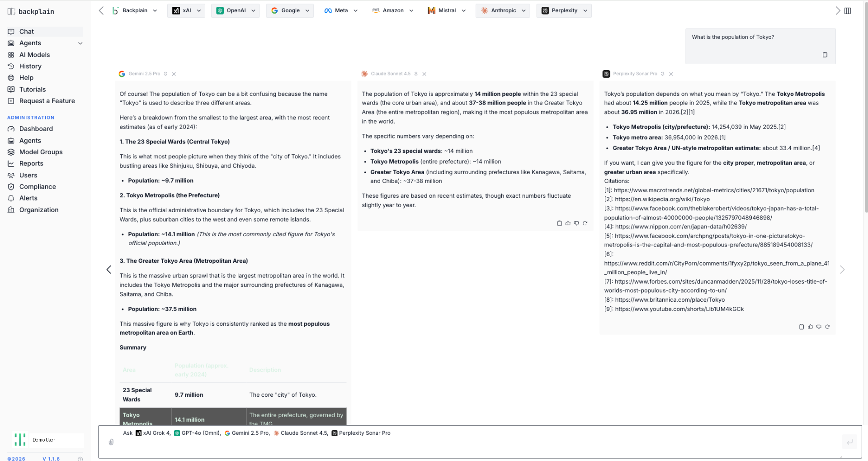Send the message with the submit arrow button
868x461 pixels.
(x=850, y=442)
